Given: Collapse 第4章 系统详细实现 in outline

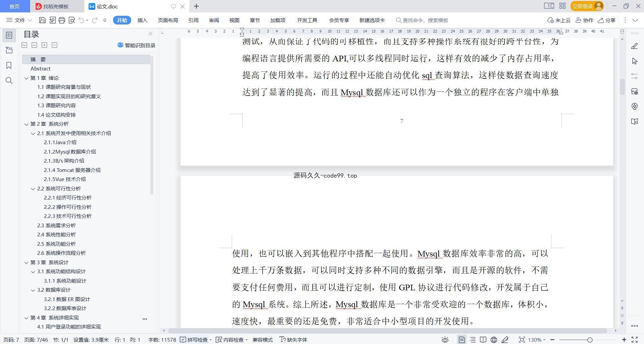Looking at the screenshot, I should pyautogui.click(x=26, y=318).
